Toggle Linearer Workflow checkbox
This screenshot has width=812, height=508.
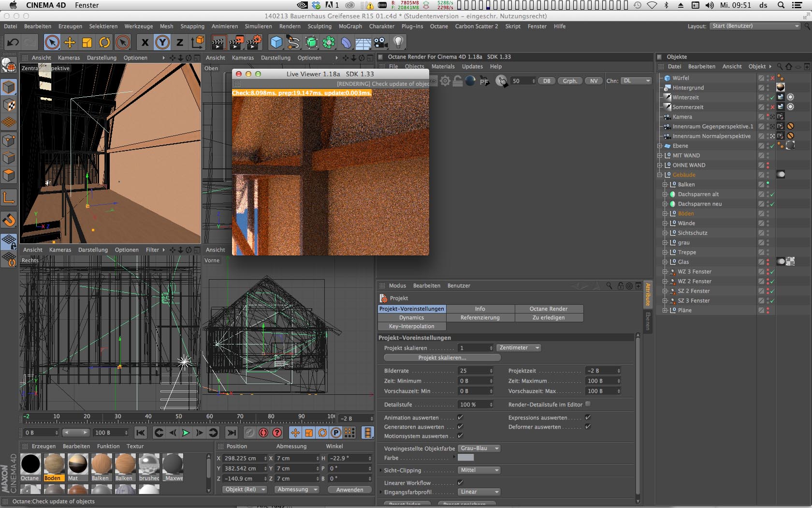coord(460,482)
